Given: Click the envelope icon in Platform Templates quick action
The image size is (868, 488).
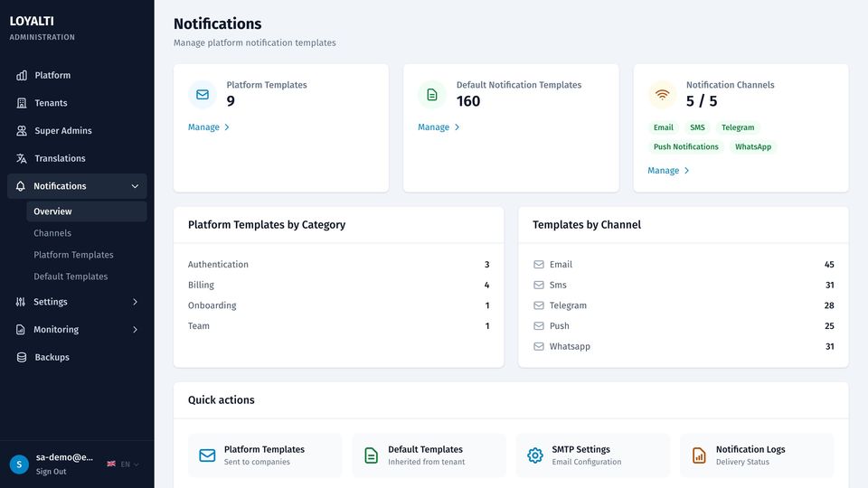Looking at the screenshot, I should click(207, 455).
